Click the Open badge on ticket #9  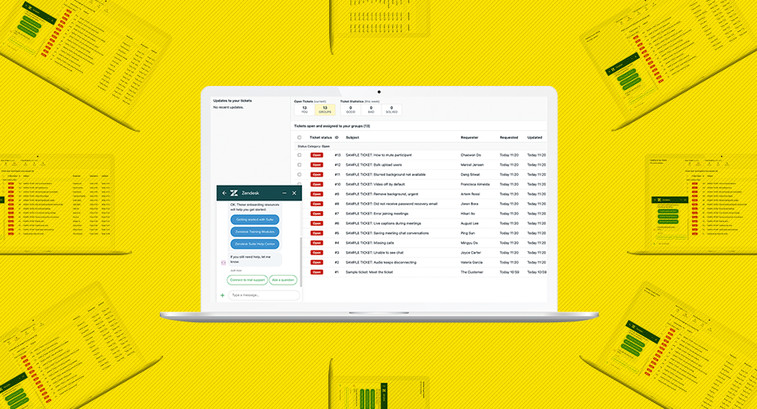[x=317, y=194]
